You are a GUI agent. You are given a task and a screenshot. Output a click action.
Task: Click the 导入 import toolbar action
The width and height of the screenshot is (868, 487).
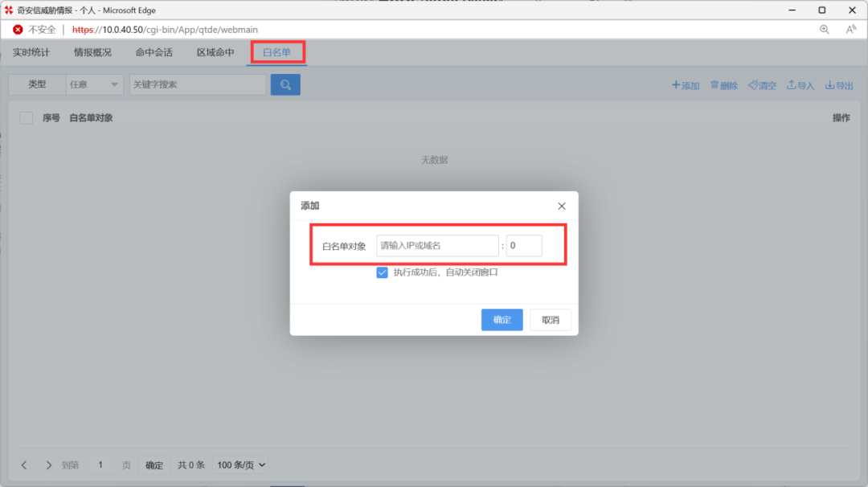800,85
